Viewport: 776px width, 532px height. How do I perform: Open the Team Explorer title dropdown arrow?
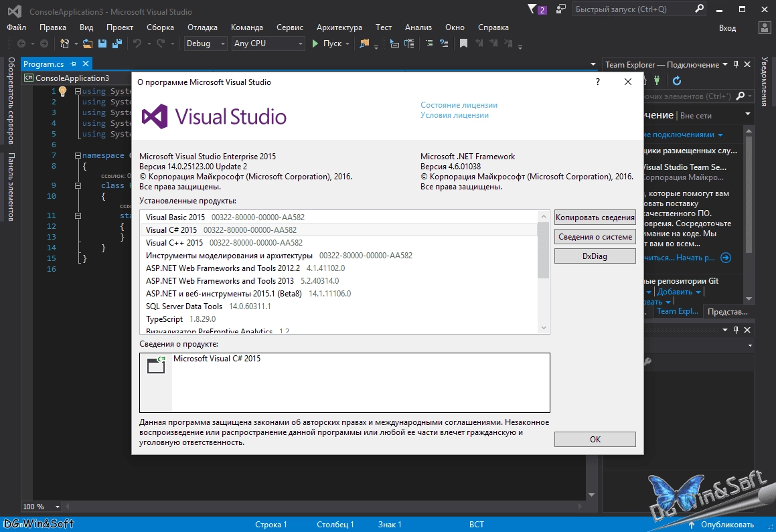point(725,64)
